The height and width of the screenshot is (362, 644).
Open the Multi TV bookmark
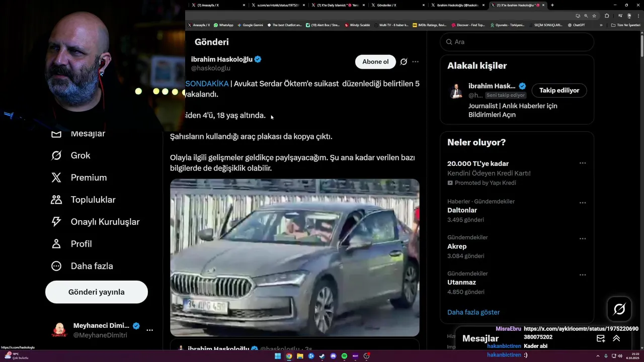point(391,25)
